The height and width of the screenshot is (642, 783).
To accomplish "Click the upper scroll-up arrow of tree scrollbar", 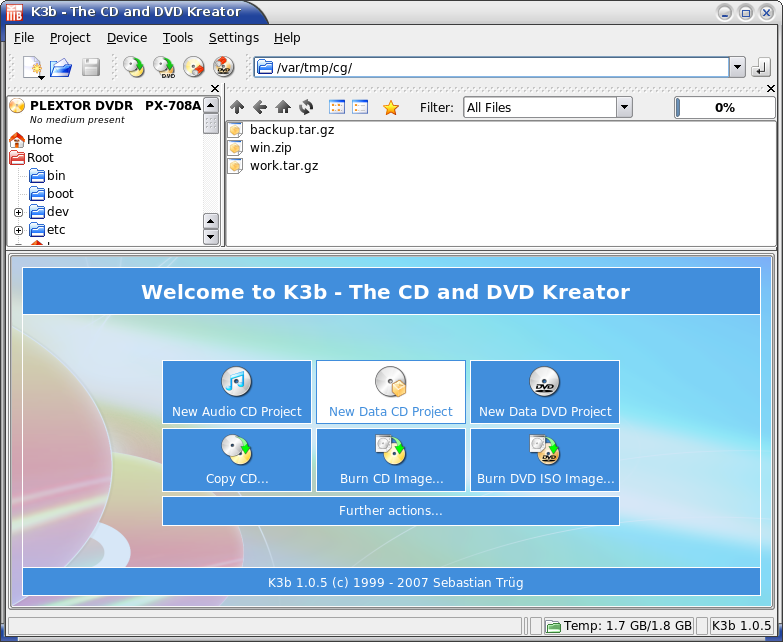I will pos(211,105).
